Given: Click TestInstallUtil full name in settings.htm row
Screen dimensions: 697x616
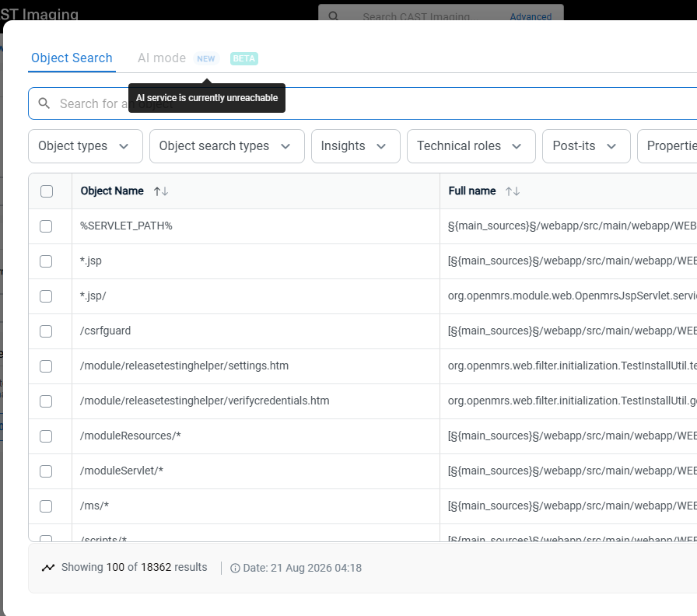Looking at the screenshot, I should click(572, 366).
